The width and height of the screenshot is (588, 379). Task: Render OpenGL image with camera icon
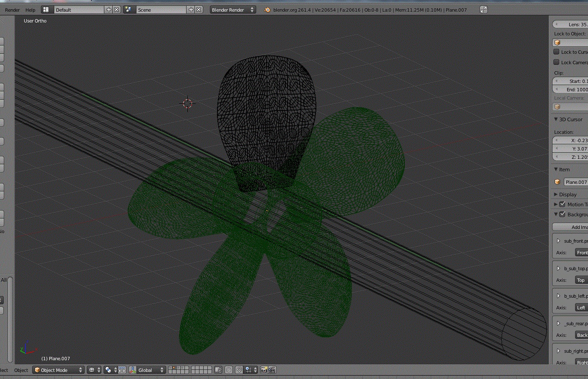click(x=264, y=370)
